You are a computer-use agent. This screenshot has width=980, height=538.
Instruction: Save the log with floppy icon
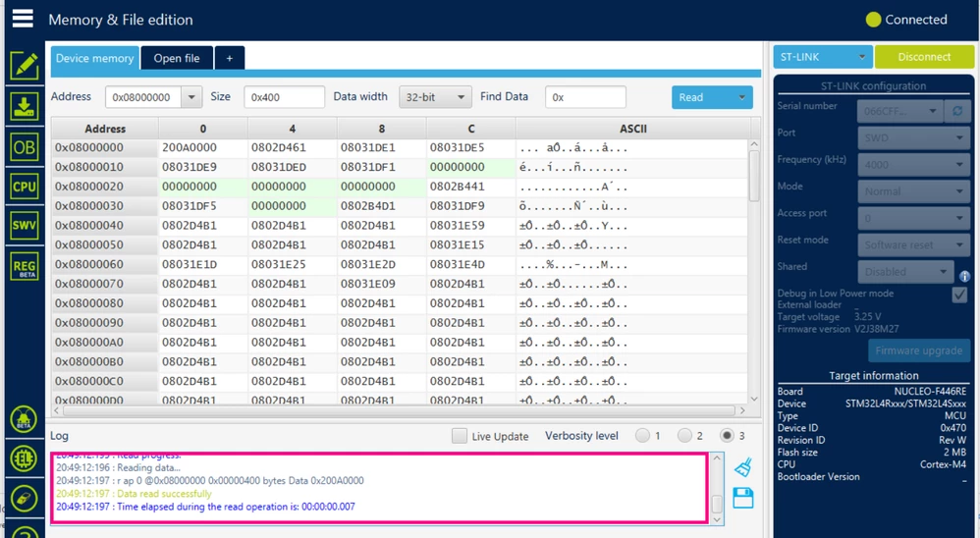tap(743, 498)
